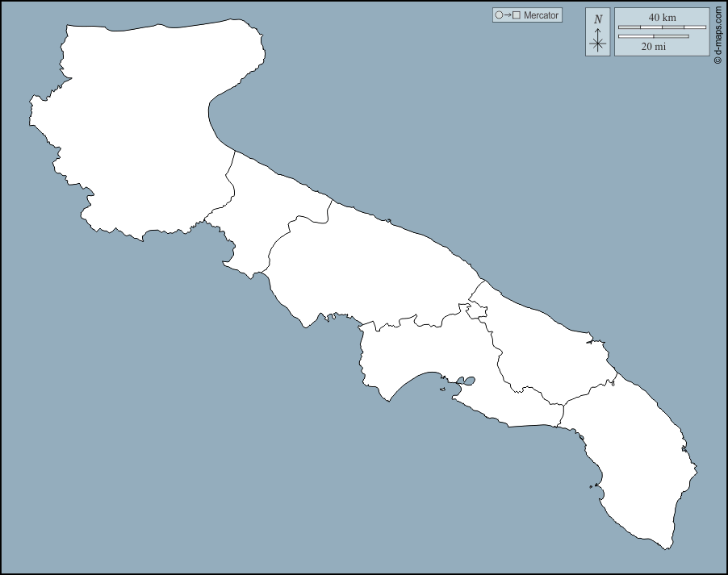728x575 pixels.
Task: Click the Mercator projection label
Action: 541,15
